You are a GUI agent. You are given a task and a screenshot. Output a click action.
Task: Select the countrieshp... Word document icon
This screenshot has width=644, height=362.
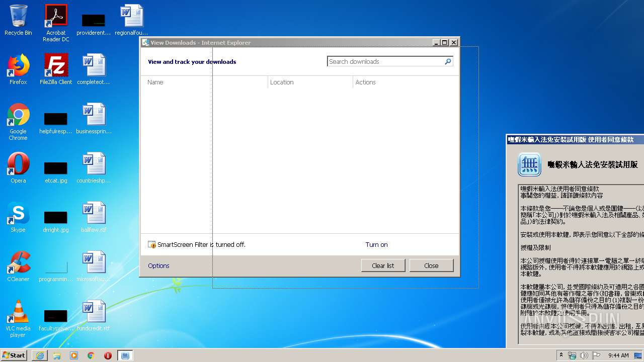pyautogui.click(x=94, y=168)
